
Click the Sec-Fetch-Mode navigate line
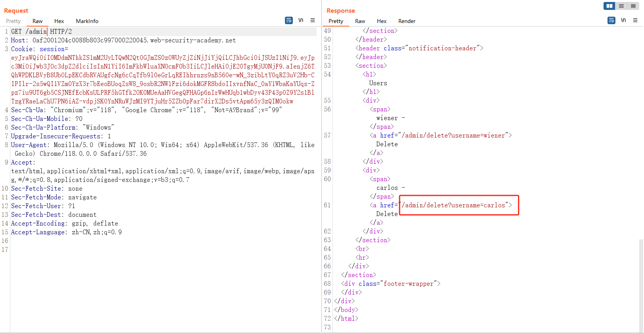click(x=54, y=197)
